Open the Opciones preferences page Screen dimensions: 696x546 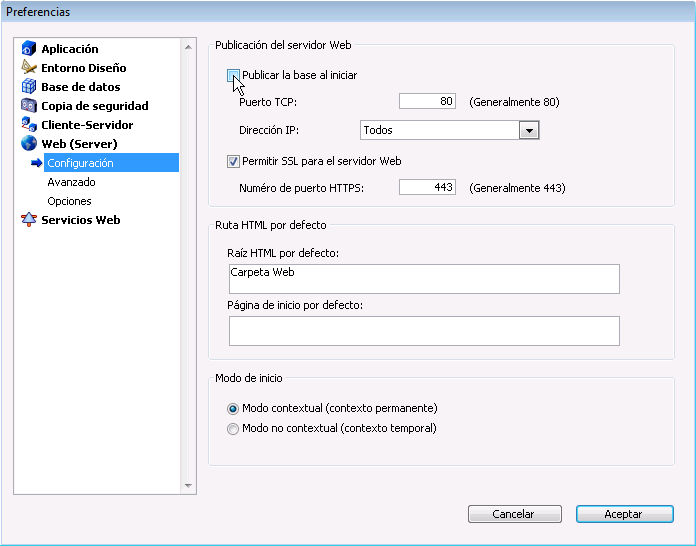pyautogui.click(x=69, y=201)
